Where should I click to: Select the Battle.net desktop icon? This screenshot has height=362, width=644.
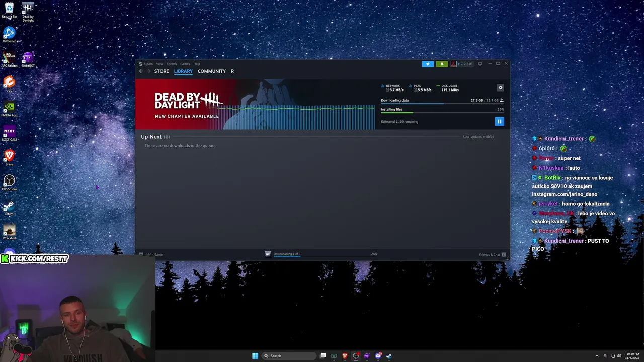pos(9,35)
